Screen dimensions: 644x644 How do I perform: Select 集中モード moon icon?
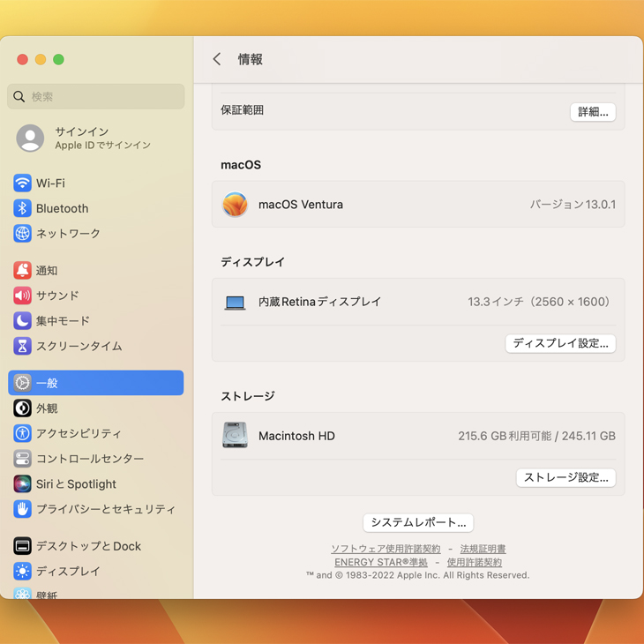click(x=22, y=321)
